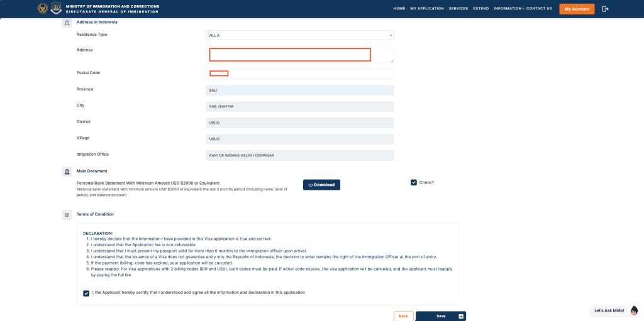Click the Postal Code input field
644x321 pixels.
tap(300, 74)
